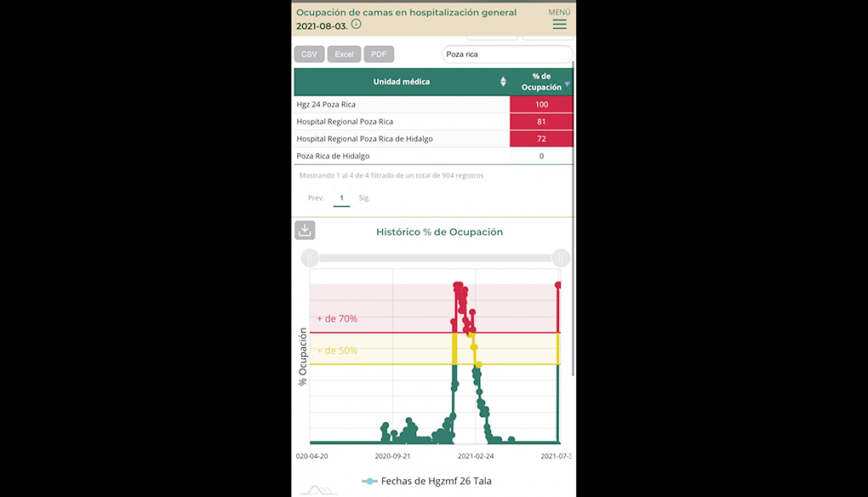Click the 81 occupancy cell
This screenshot has height=497, width=868.
click(541, 122)
